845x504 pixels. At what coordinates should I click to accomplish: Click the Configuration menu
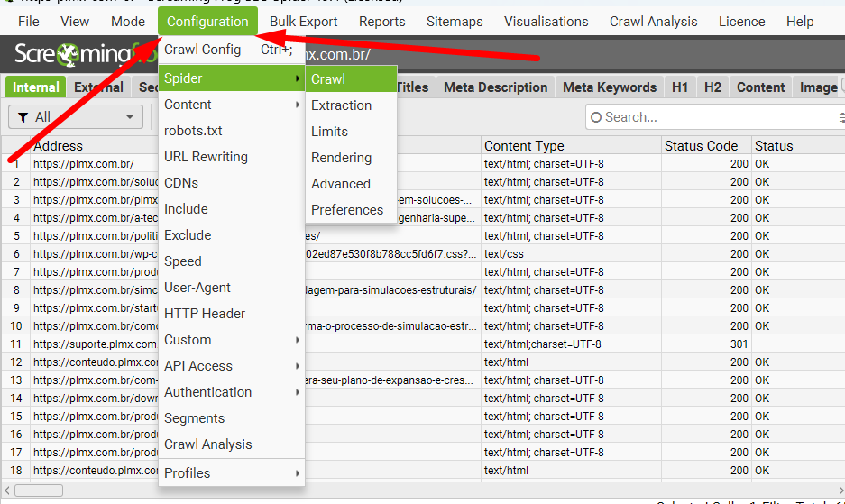(207, 22)
